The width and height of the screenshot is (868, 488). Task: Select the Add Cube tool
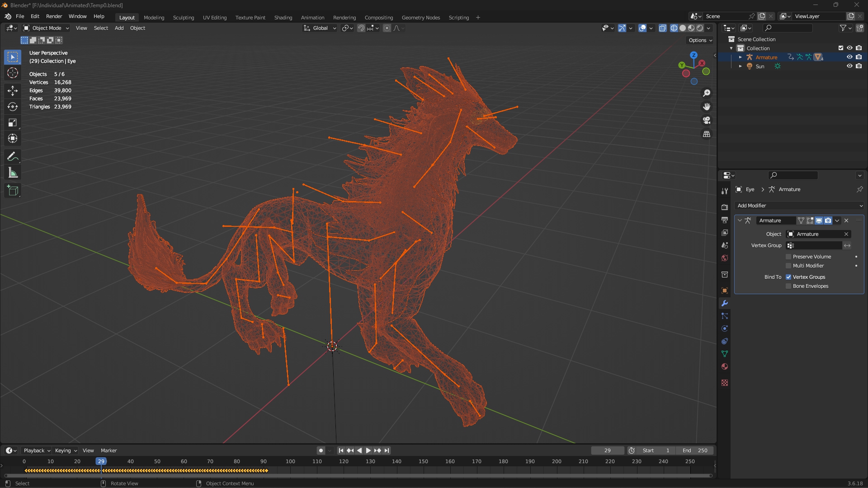pyautogui.click(x=13, y=191)
